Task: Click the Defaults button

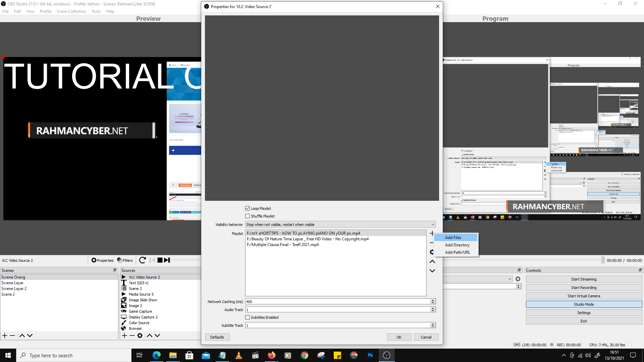Action: (217, 337)
